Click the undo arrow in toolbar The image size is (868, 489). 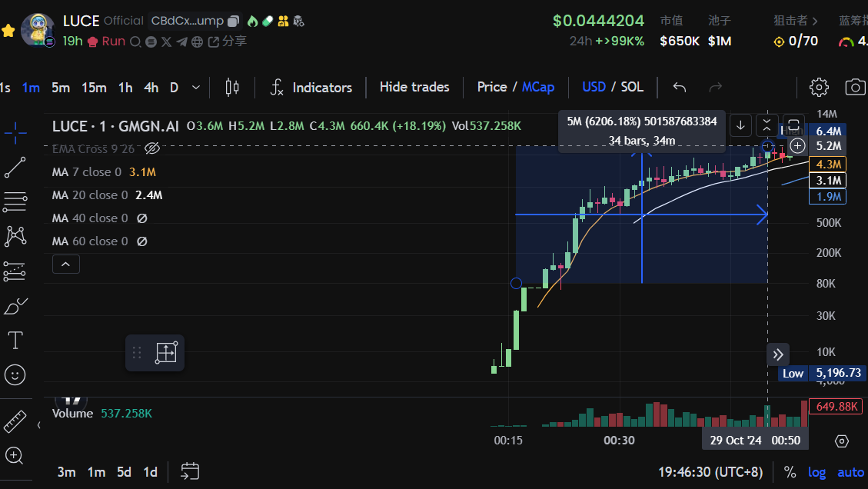click(x=679, y=87)
